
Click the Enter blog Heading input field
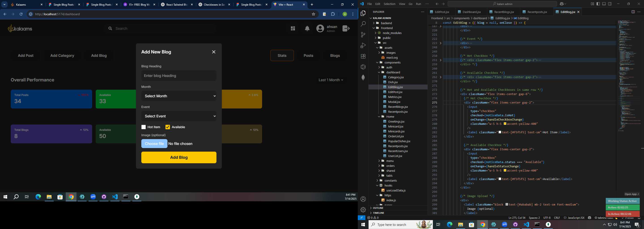[179, 76]
